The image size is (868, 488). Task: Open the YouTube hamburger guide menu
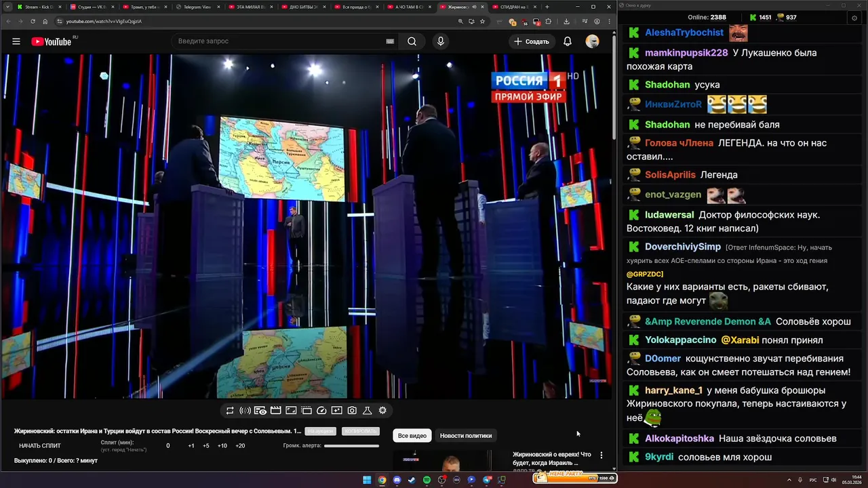point(16,41)
